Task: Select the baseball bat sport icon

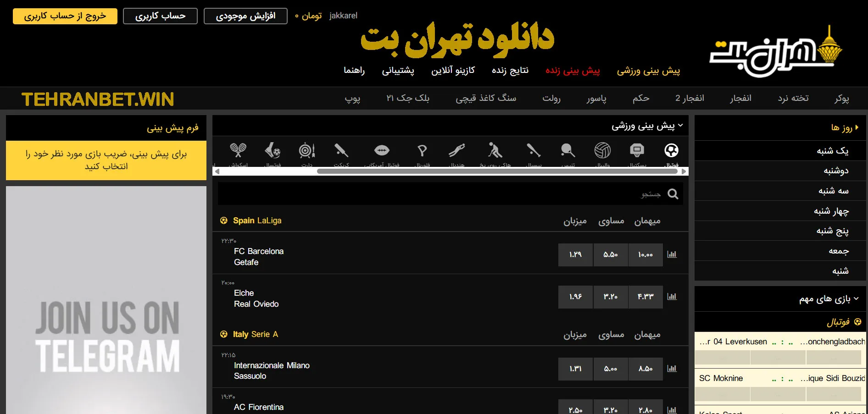Action: pos(534,150)
